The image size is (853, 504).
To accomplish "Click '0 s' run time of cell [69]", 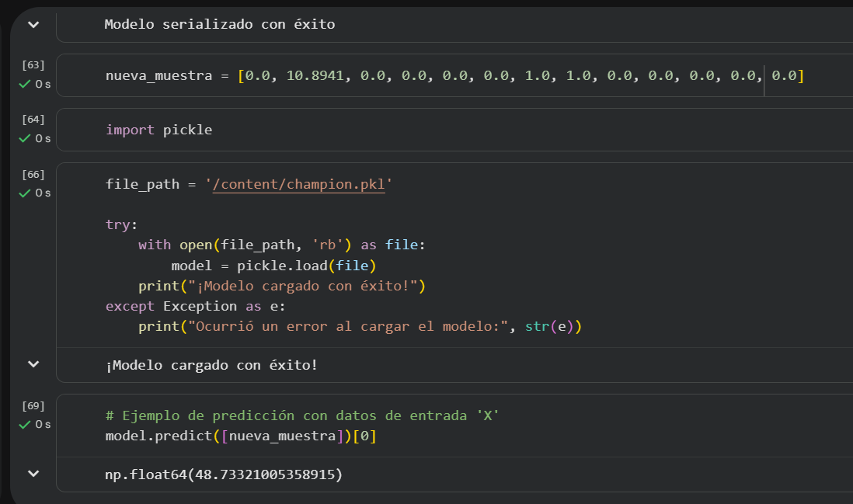I will point(43,425).
